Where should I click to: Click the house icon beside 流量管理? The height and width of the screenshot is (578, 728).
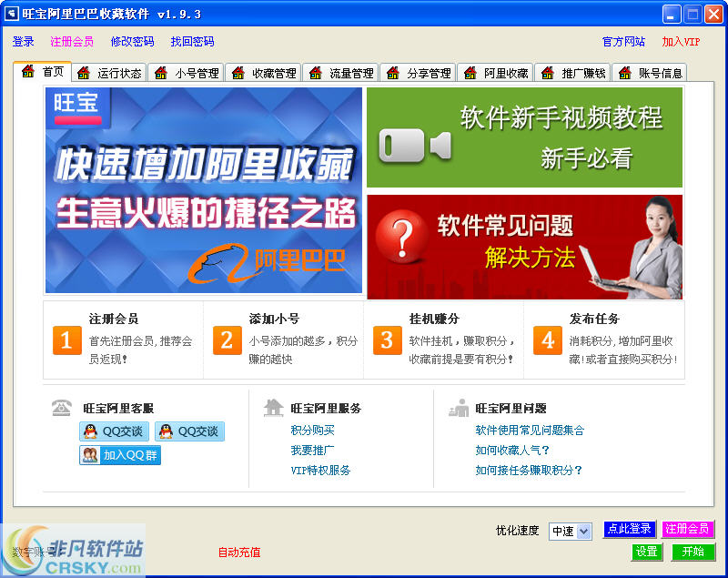click(x=316, y=73)
